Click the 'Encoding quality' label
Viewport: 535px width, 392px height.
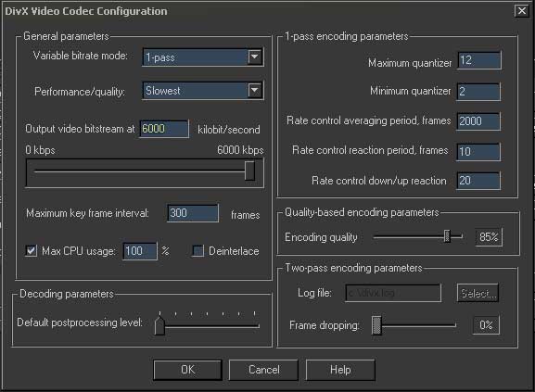point(321,237)
